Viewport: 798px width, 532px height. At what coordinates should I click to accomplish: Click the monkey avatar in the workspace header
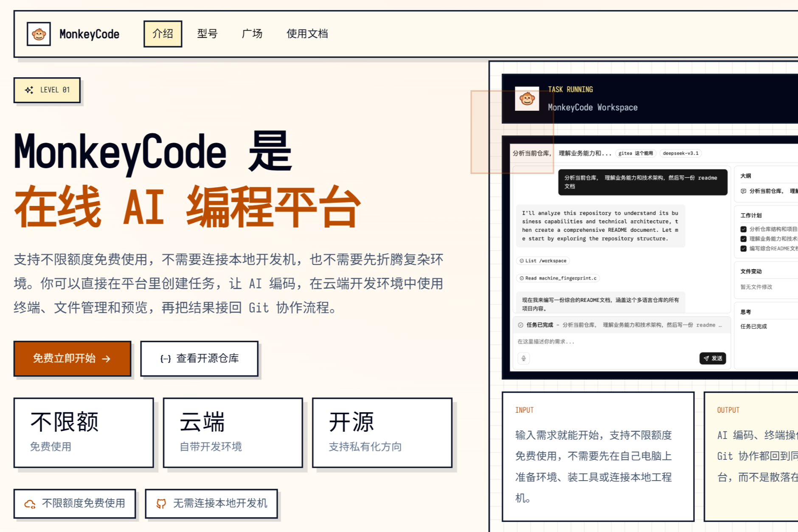(527, 99)
